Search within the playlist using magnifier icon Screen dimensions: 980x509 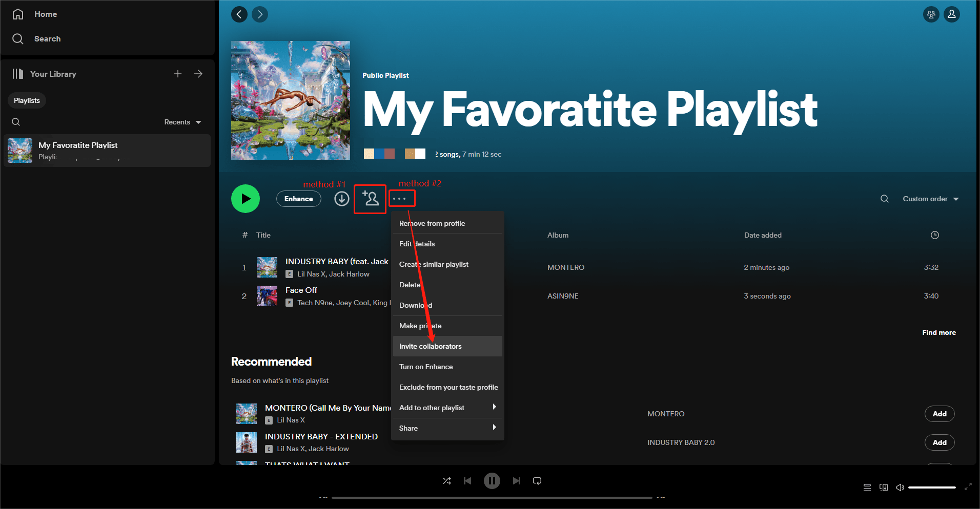point(884,199)
